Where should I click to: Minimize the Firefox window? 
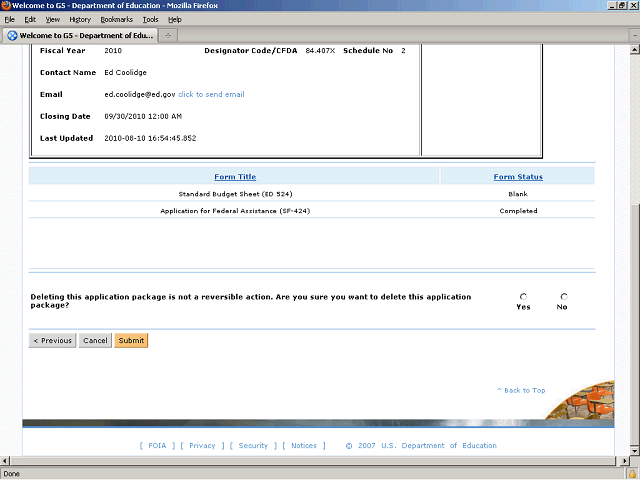612,5
